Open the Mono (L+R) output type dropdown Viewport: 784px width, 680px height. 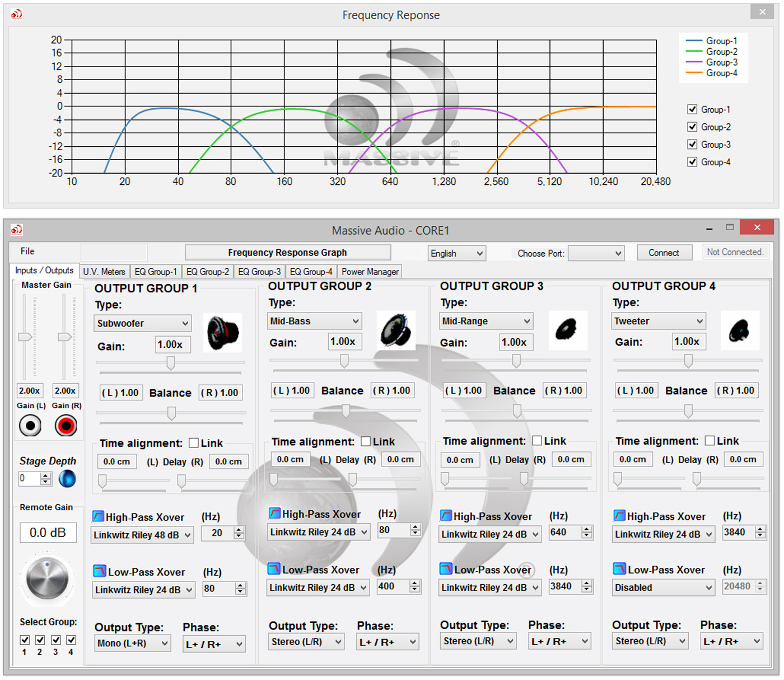pos(132,643)
